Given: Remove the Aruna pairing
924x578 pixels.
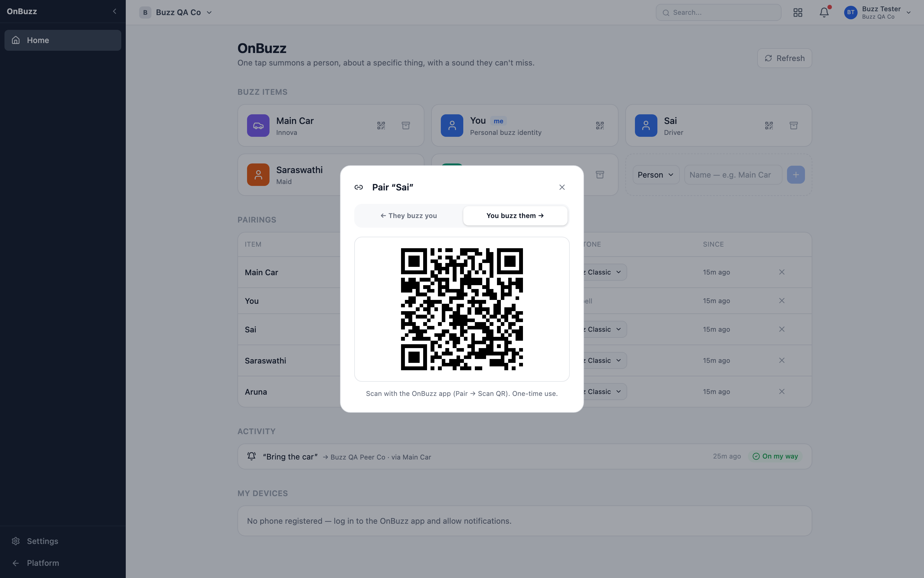Looking at the screenshot, I should coord(782,391).
